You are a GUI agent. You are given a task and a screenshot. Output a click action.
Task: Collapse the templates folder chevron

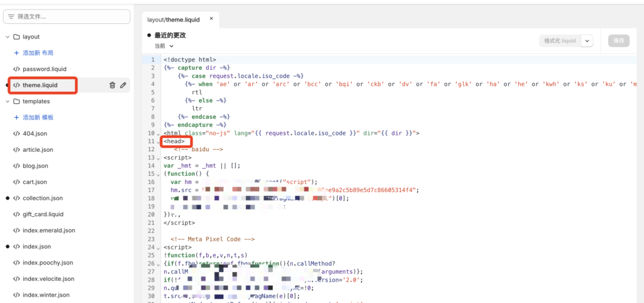click(7, 101)
